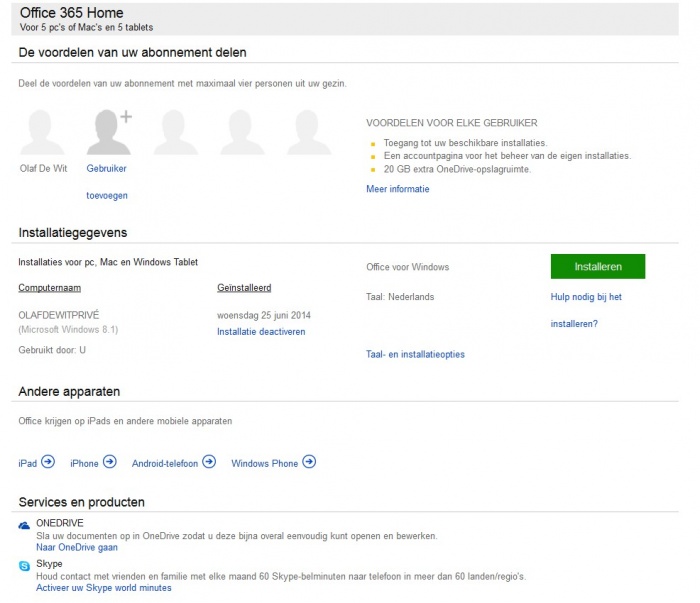Follow the Naar OneDrive gaan link
The image size is (700, 603).
click(77, 547)
